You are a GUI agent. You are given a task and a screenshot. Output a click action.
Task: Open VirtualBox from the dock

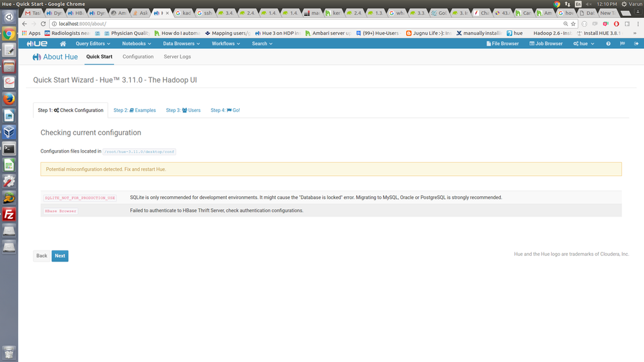[x=9, y=132]
